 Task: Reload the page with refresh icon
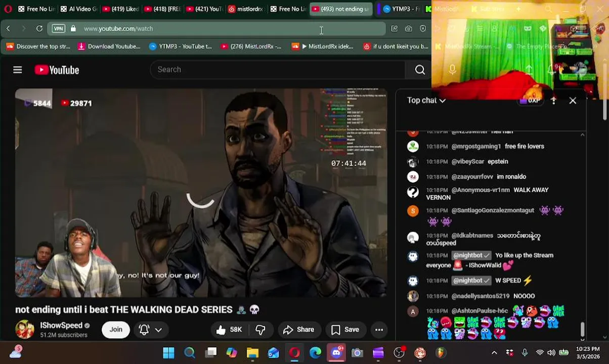click(39, 28)
